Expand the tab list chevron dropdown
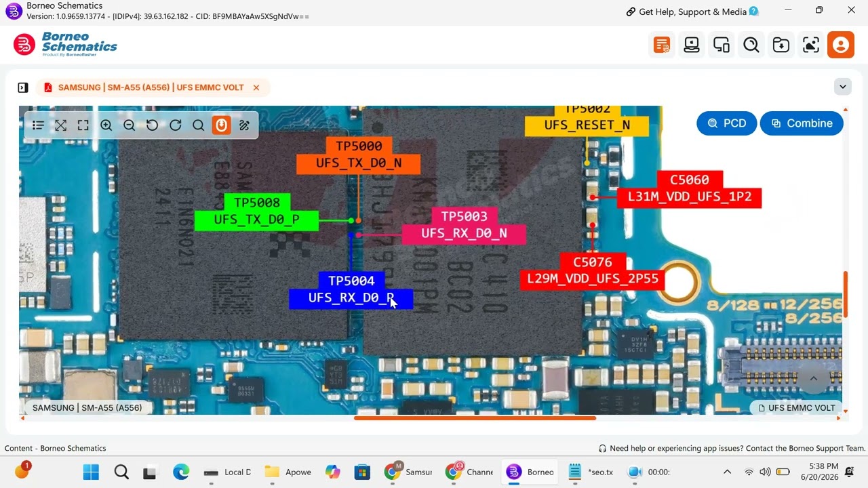 [843, 87]
